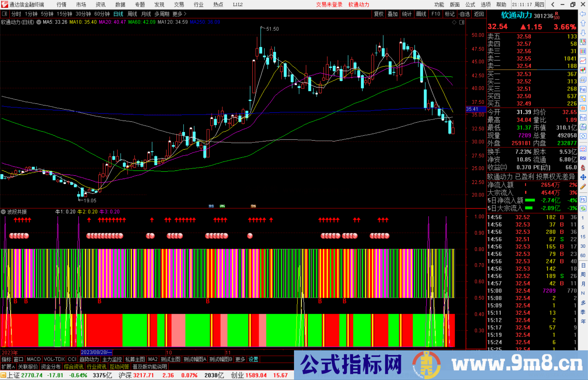The width and height of the screenshot is (588, 380).
Task: Click the trend line chart icon in sidebar
Action: (x=583, y=60)
